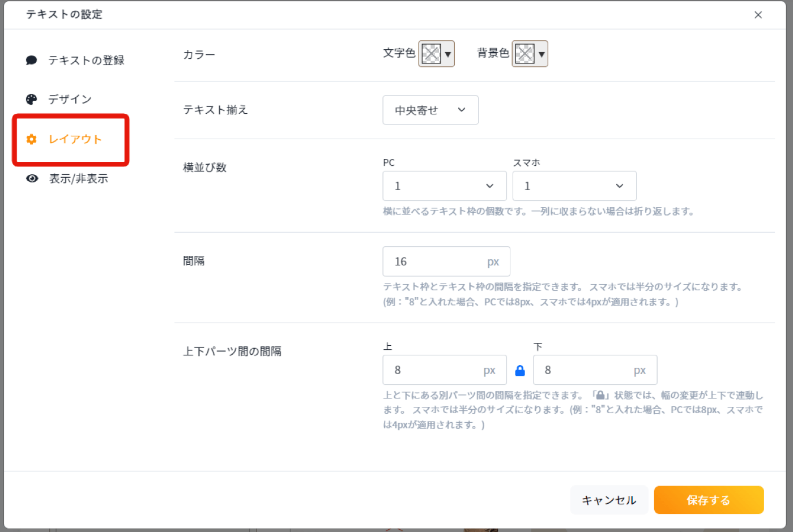The image size is (793, 532).
Task: Expand the 文字色 dropdown arrow
Action: pos(448,54)
